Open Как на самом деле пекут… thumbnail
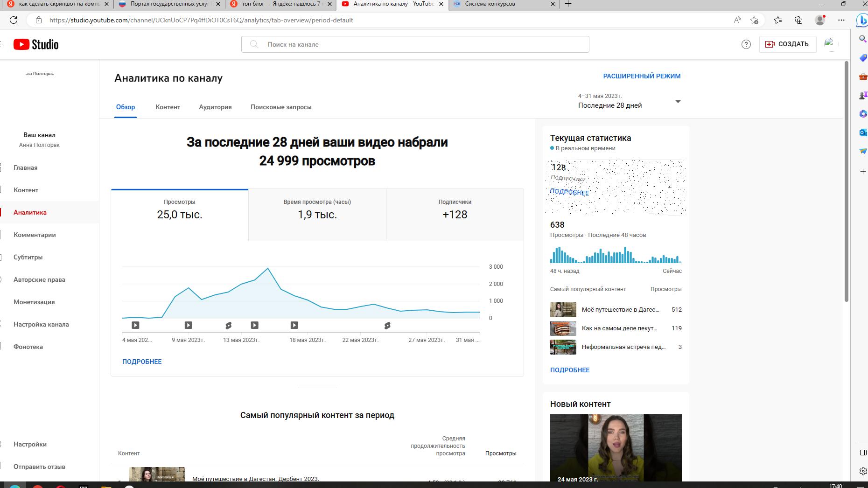The image size is (868, 488). pos(563,328)
